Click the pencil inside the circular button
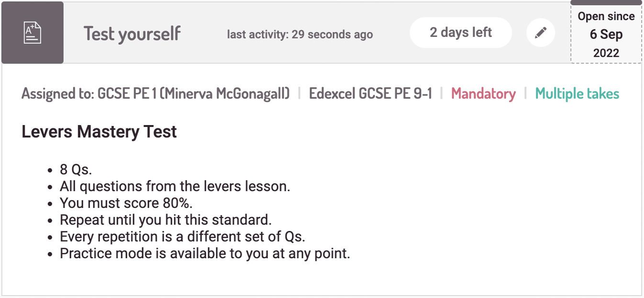 pos(541,32)
